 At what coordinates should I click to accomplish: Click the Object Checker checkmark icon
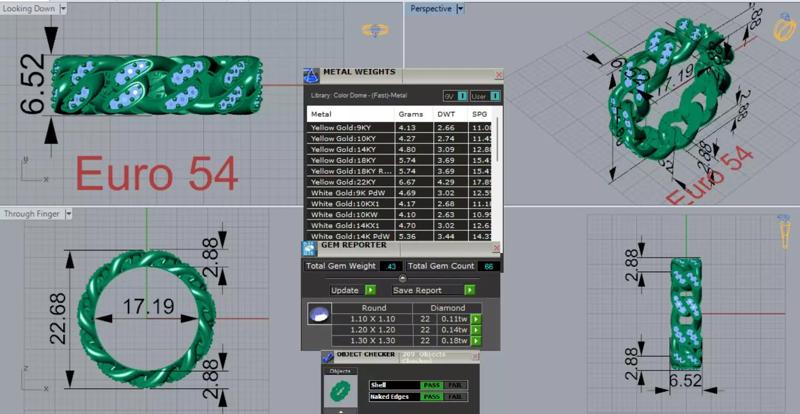pos(328,356)
